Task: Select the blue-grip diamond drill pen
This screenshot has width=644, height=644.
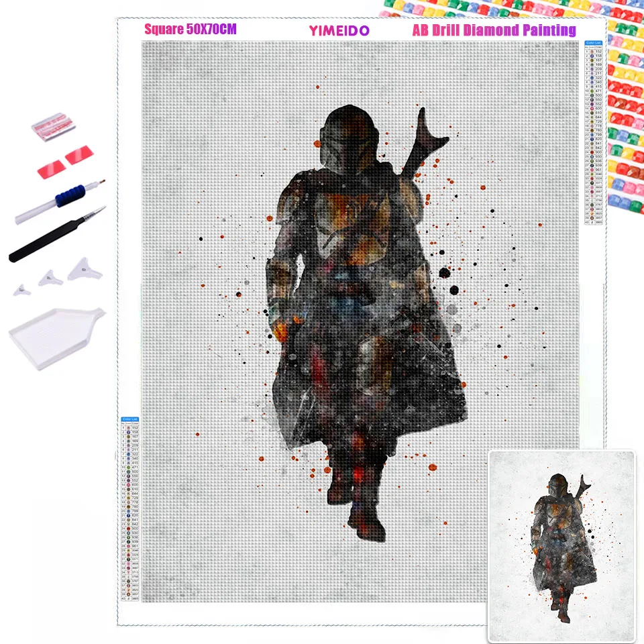Action: pos(60,201)
